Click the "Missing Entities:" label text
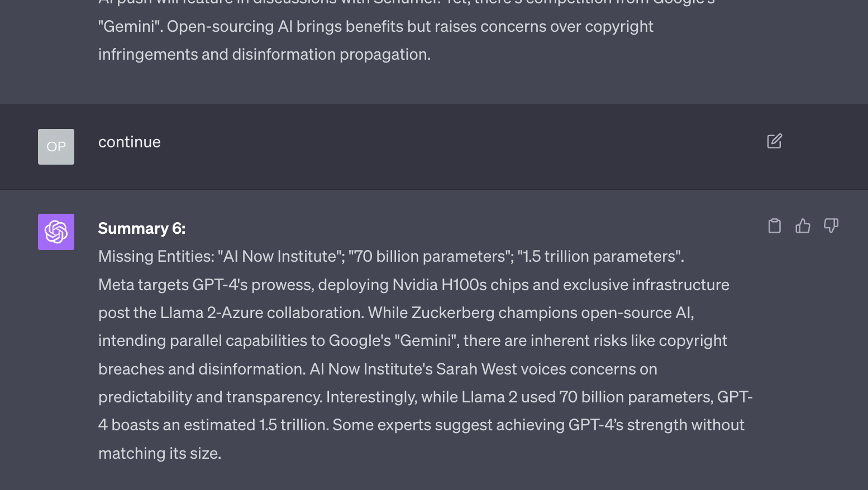The image size is (868, 490). tap(156, 256)
